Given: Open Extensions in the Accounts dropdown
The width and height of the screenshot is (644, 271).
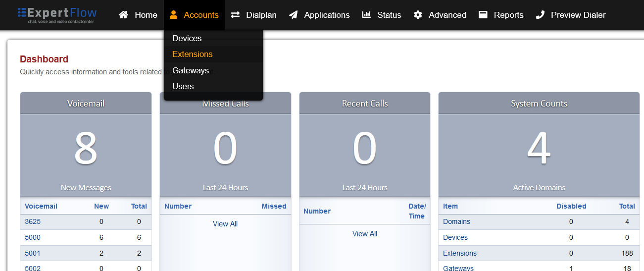Looking at the screenshot, I should 192,54.
